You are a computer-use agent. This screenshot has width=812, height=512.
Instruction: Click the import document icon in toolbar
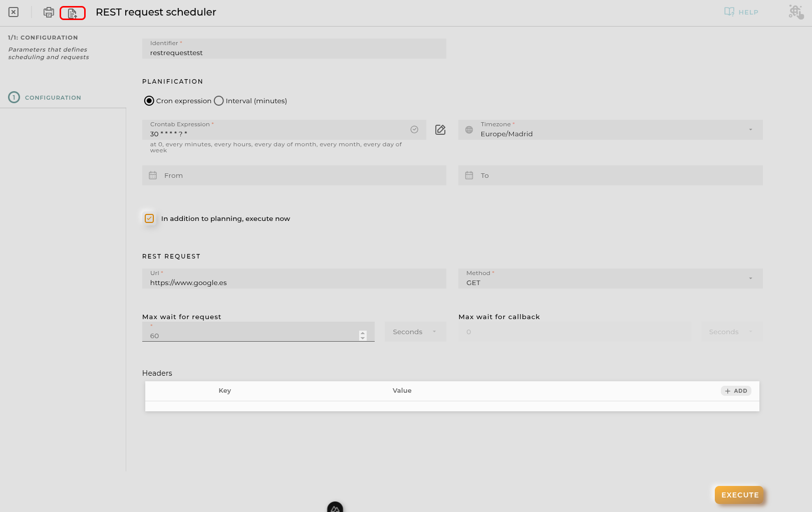(73, 13)
